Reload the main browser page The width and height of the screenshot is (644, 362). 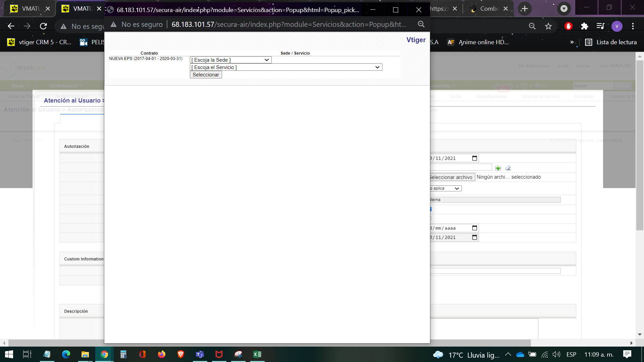point(43,26)
